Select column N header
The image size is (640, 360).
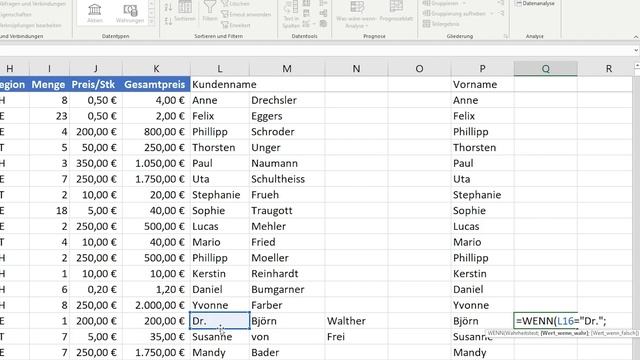[356, 69]
